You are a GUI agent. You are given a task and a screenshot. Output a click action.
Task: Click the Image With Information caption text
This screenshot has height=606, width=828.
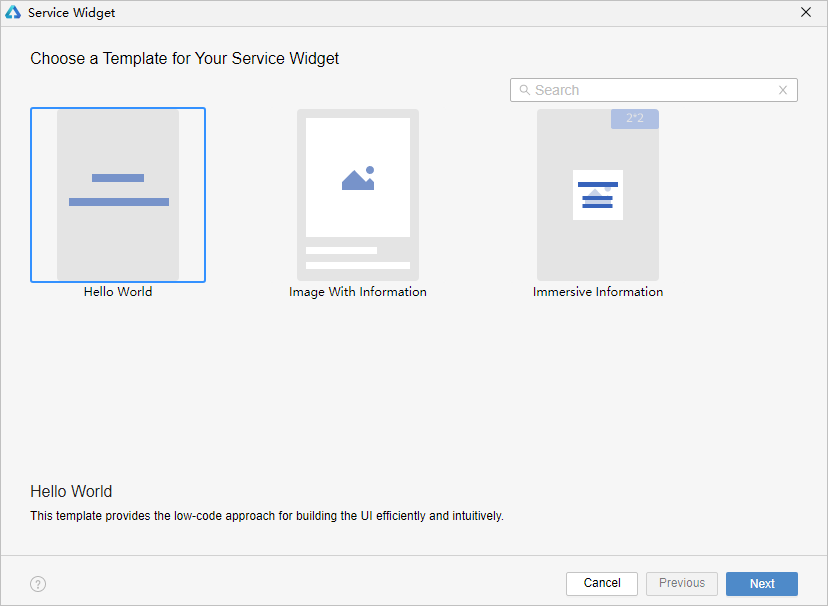coord(357,292)
